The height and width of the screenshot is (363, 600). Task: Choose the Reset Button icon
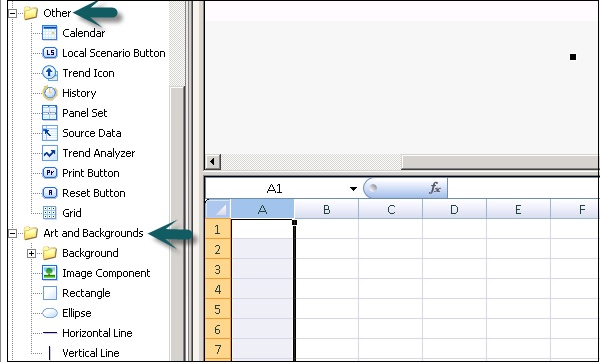50,193
